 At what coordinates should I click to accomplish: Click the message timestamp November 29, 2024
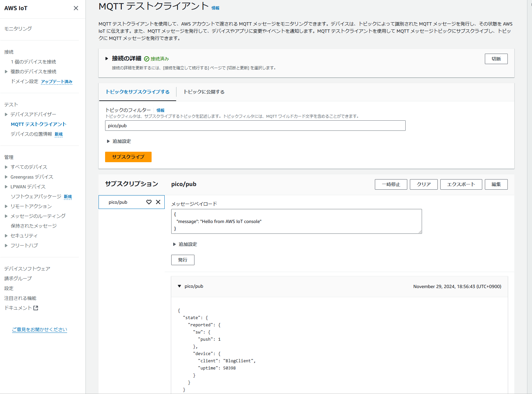coord(457,286)
